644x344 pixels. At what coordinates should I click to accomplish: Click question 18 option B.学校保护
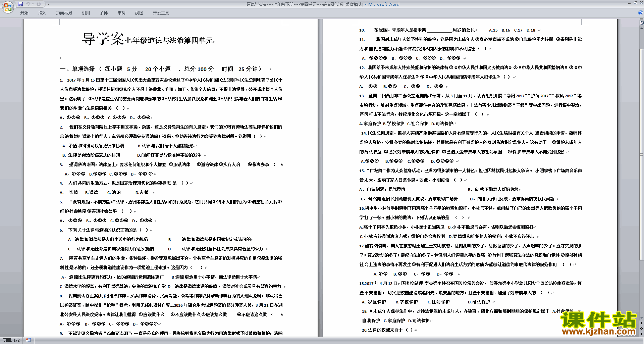(x=407, y=302)
